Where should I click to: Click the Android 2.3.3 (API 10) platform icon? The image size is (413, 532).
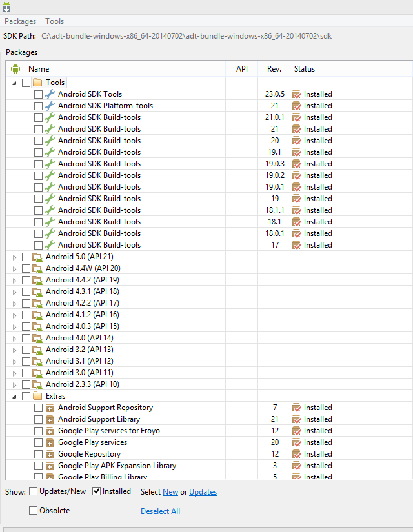[x=37, y=384]
